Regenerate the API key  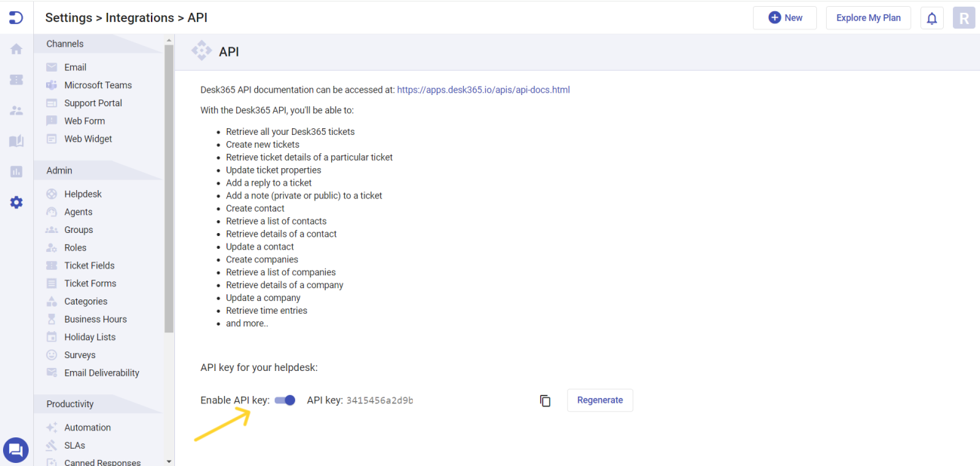[600, 400]
